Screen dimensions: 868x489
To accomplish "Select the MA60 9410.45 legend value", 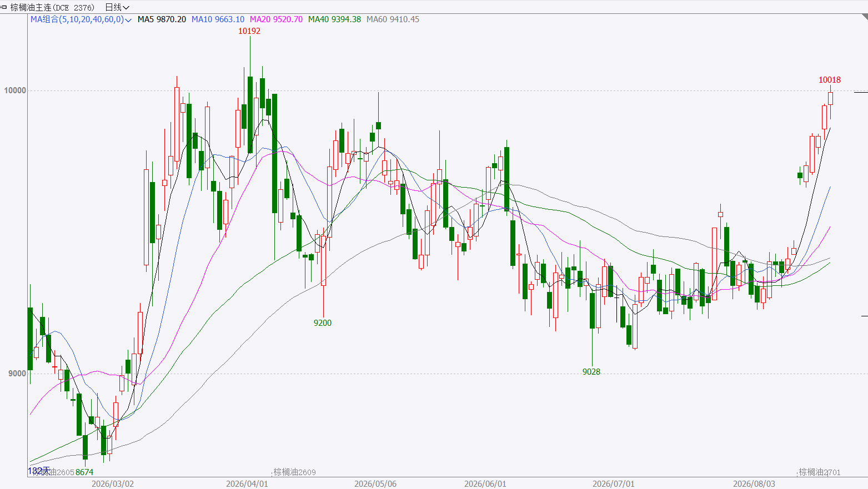I will click(393, 19).
